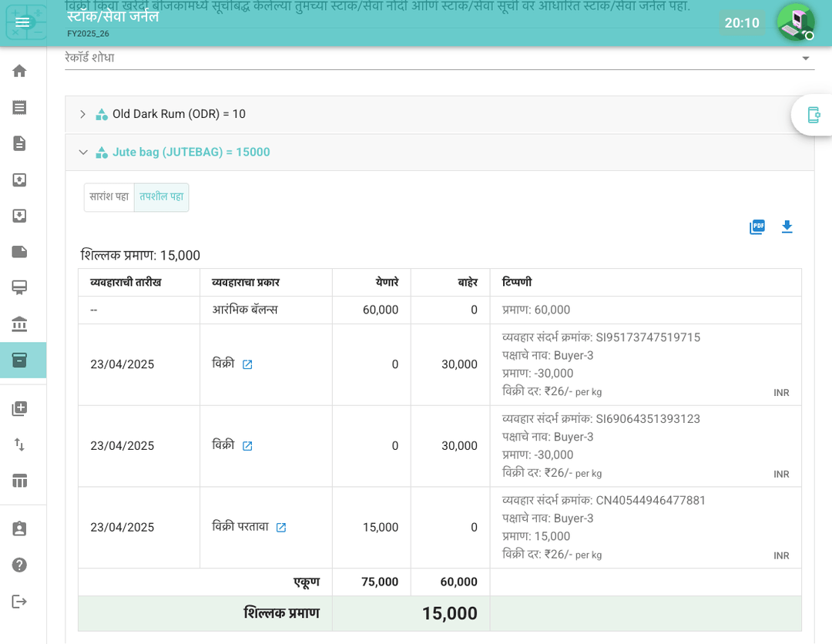Click the logout icon in the sidebar
Viewport: 832px width, 644px height.
click(x=19, y=601)
